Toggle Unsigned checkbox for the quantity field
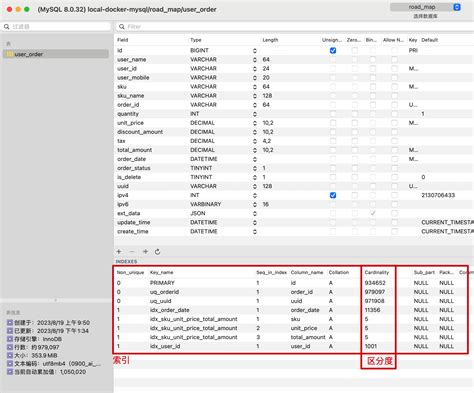This screenshot has width=474, height=393. pos(333,114)
